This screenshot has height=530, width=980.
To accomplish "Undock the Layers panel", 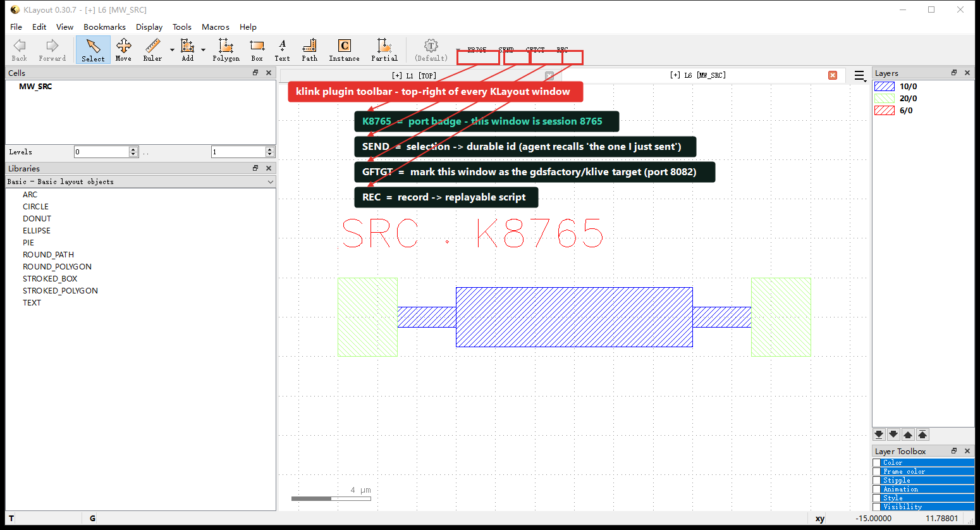I will pos(954,73).
